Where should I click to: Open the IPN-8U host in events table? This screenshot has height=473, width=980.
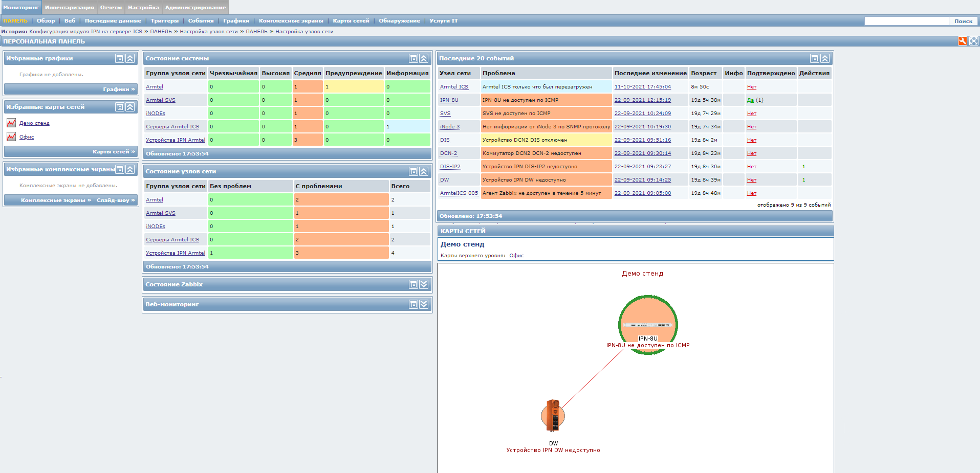[x=449, y=100]
